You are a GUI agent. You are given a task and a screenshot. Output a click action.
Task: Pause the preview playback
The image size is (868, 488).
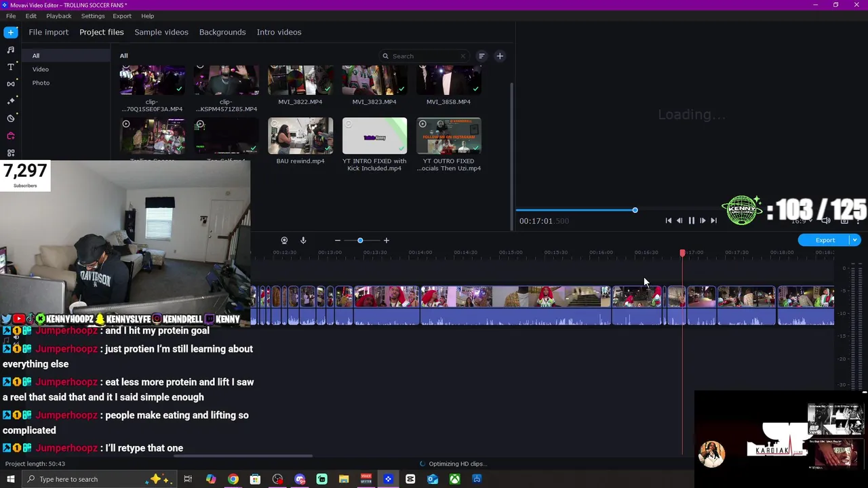(x=691, y=220)
